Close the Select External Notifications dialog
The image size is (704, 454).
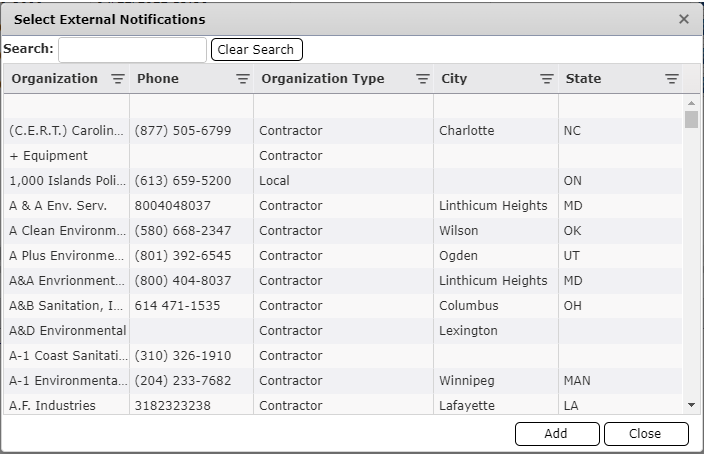tap(684, 19)
